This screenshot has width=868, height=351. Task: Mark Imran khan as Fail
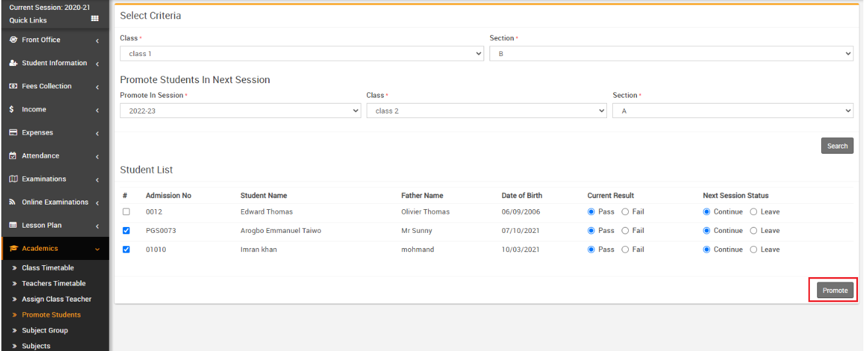(x=625, y=249)
